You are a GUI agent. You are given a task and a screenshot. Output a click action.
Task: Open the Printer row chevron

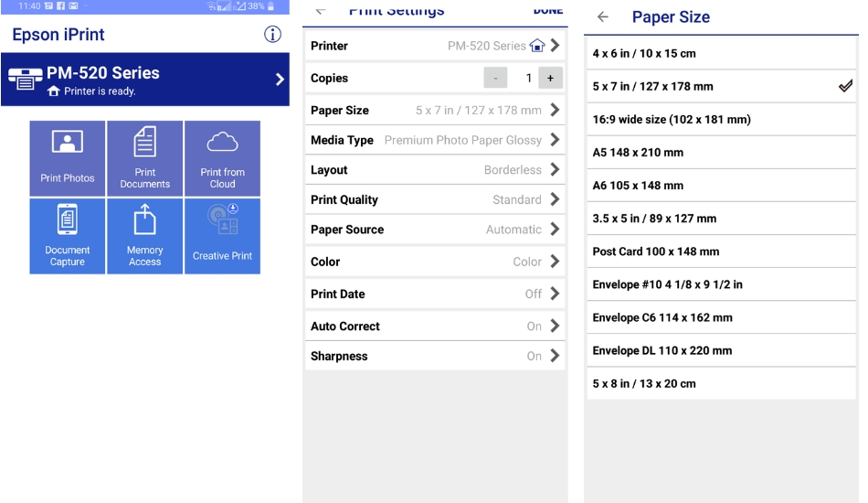pos(556,46)
